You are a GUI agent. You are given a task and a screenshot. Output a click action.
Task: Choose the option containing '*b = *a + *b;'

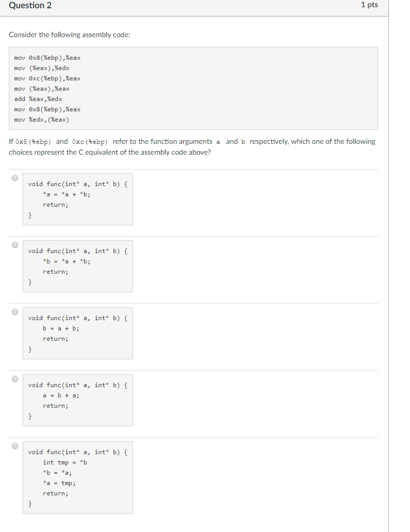click(x=15, y=245)
